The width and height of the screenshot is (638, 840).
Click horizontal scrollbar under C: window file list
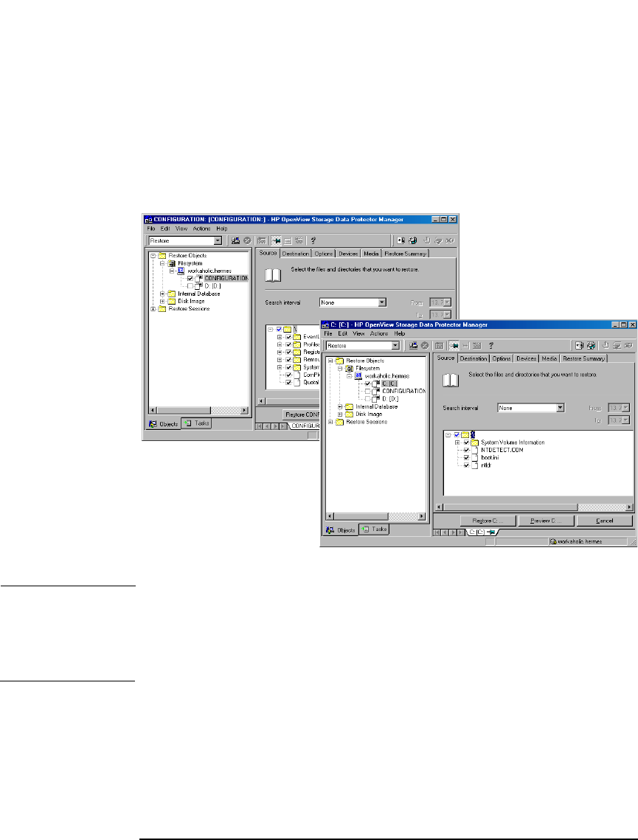coord(535,507)
